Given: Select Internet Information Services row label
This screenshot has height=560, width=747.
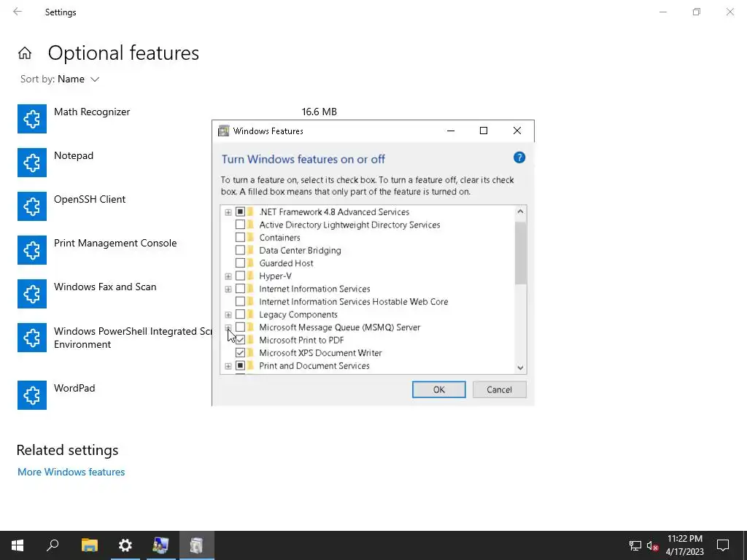Looking at the screenshot, I should (x=314, y=289).
